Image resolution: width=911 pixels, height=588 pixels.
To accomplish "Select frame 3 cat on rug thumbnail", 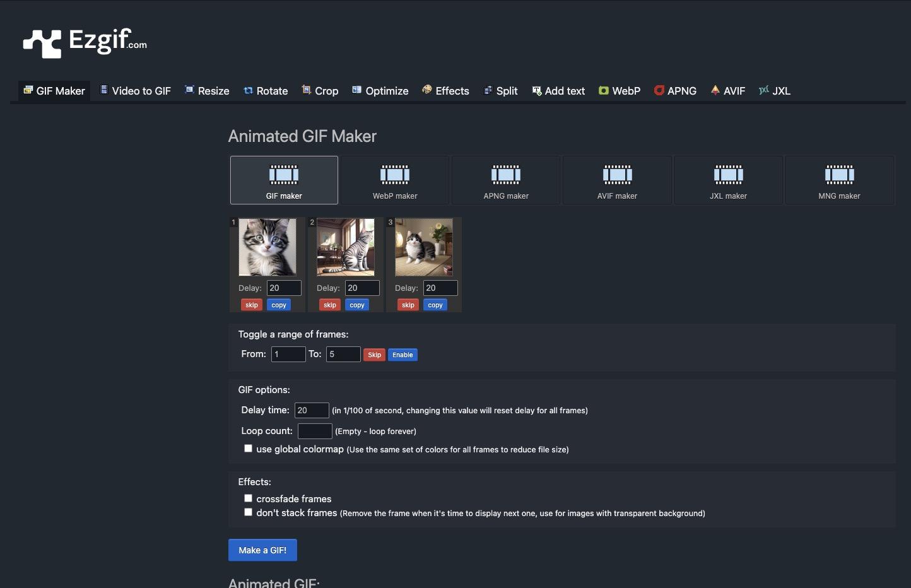I will (x=424, y=247).
